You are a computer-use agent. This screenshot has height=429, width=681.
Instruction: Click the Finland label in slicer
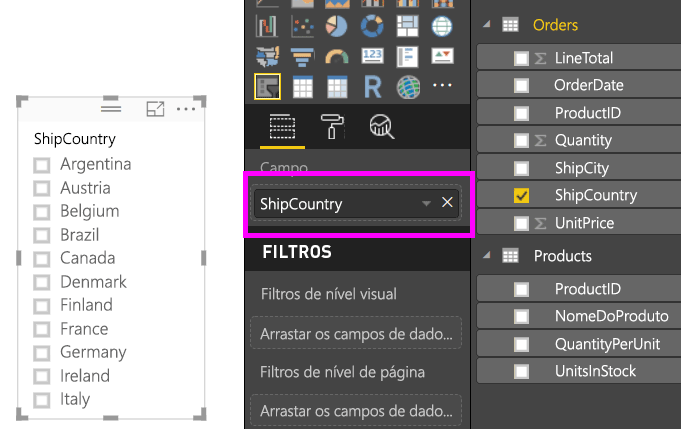point(86,305)
